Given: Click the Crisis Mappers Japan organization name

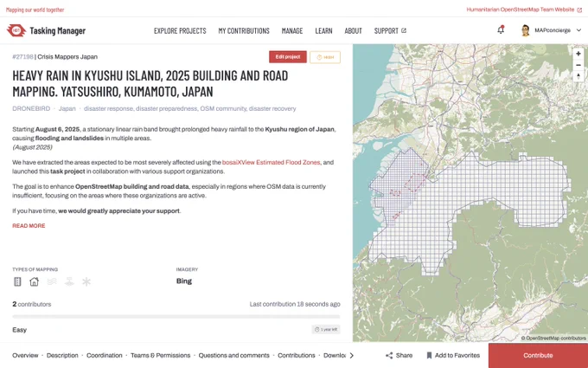Looking at the screenshot, I should (x=67, y=56).
